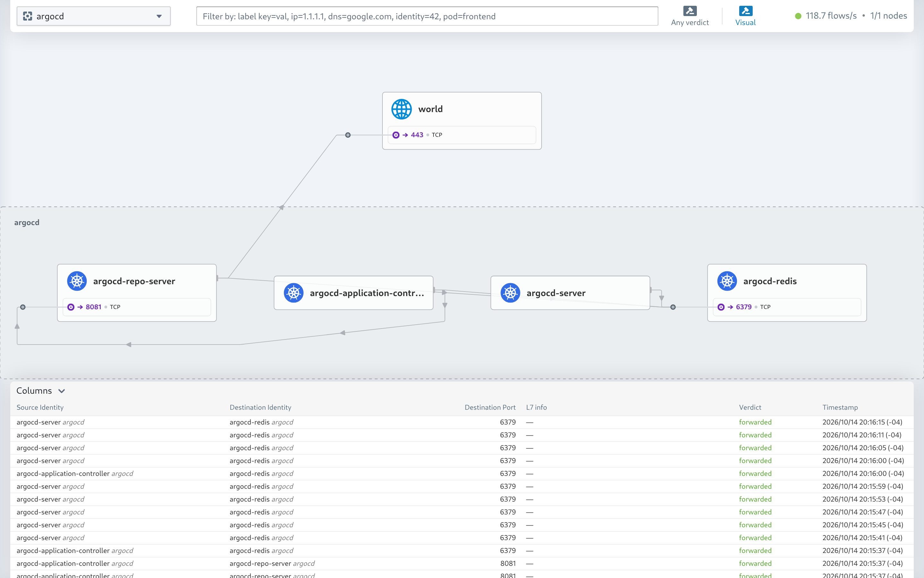Select the argocd-redis card title

pyautogui.click(x=770, y=281)
